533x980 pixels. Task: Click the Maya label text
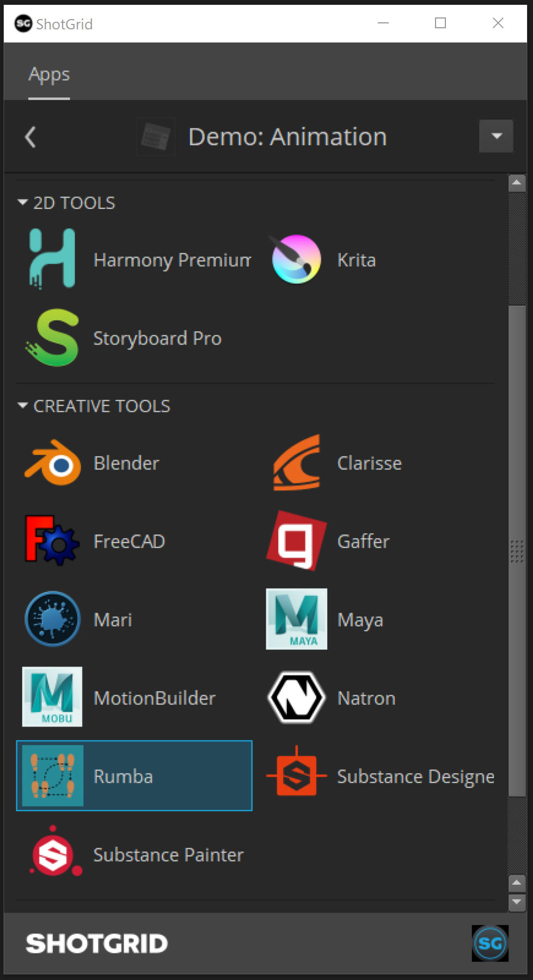[360, 620]
